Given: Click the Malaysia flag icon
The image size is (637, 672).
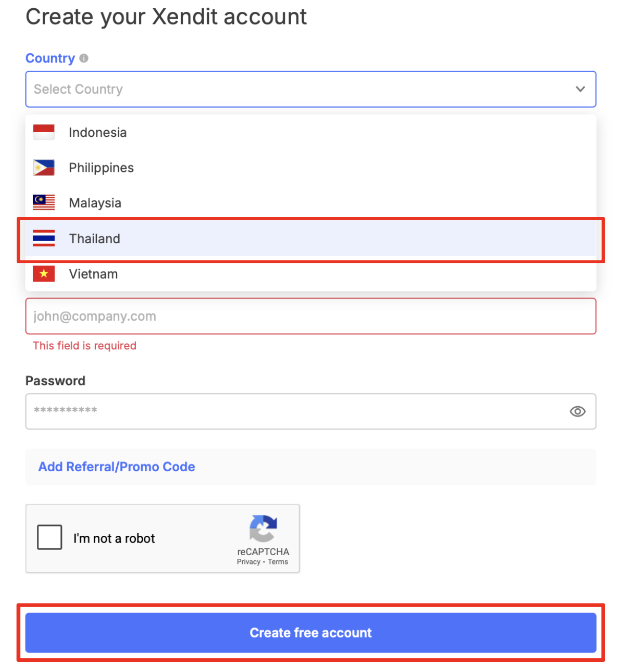Looking at the screenshot, I should [44, 203].
